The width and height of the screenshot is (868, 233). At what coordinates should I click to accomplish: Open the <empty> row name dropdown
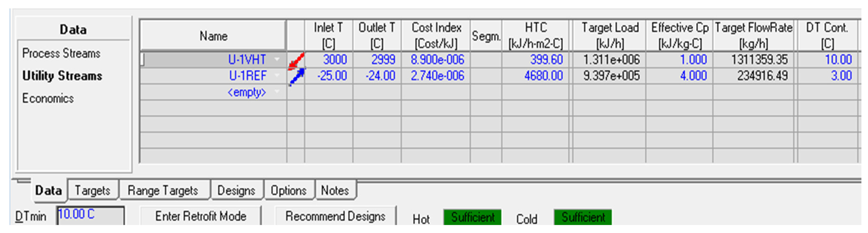click(x=277, y=92)
